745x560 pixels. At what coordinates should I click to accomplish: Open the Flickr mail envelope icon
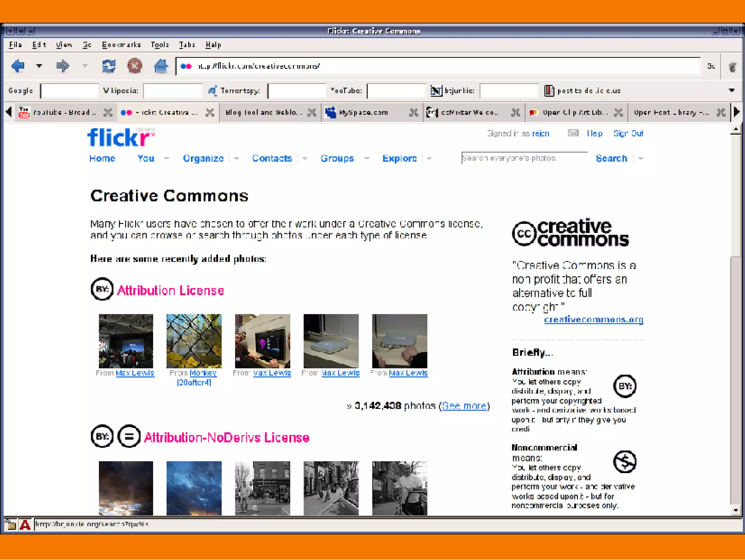coord(573,133)
